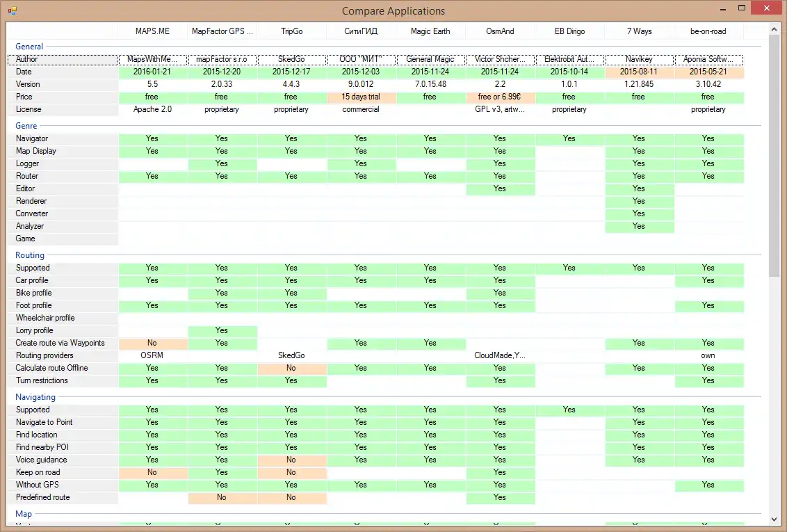Select the 7 Ways column header

639,31
